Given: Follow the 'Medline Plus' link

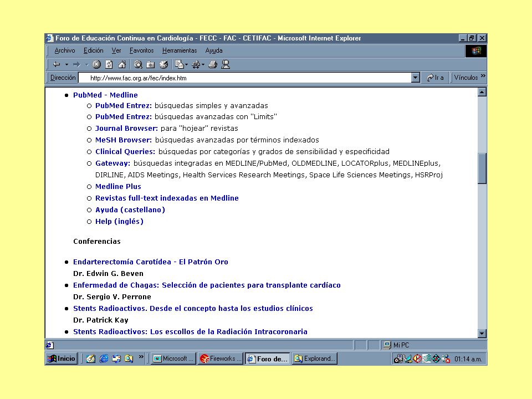Looking at the screenshot, I should (x=118, y=186).
